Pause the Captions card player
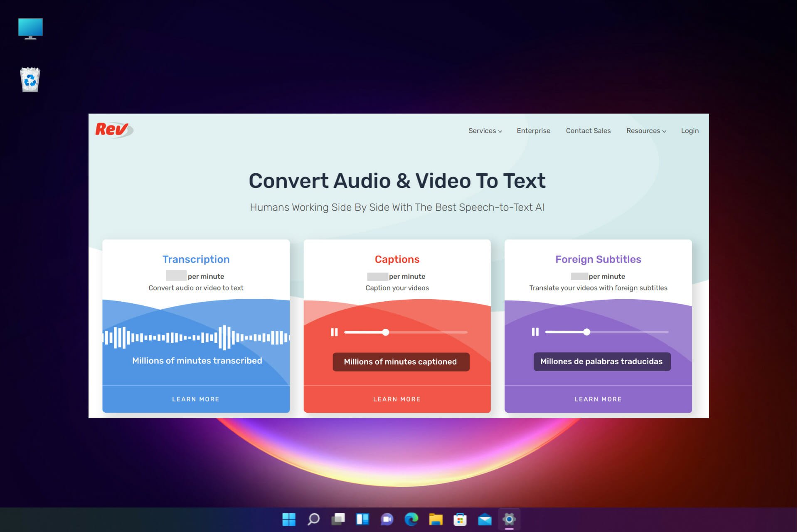This screenshot has height=532, width=798. [334, 332]
